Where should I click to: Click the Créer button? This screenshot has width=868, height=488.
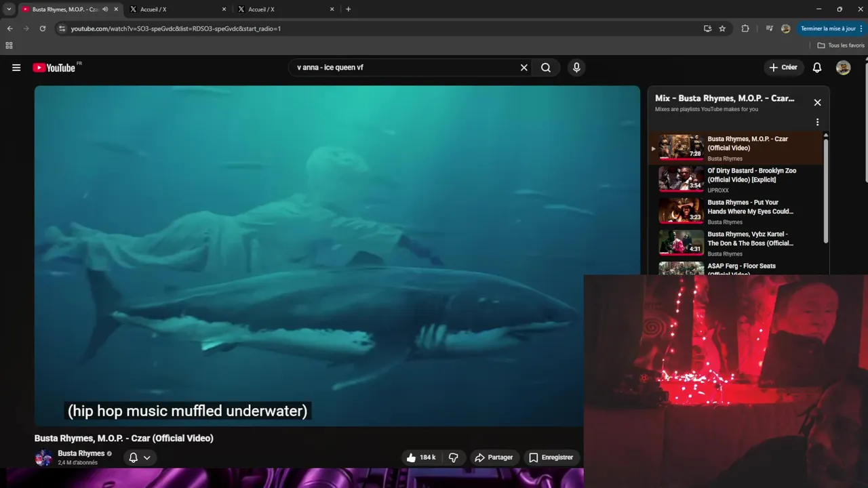pyautogui.click(x=783, y=68)
